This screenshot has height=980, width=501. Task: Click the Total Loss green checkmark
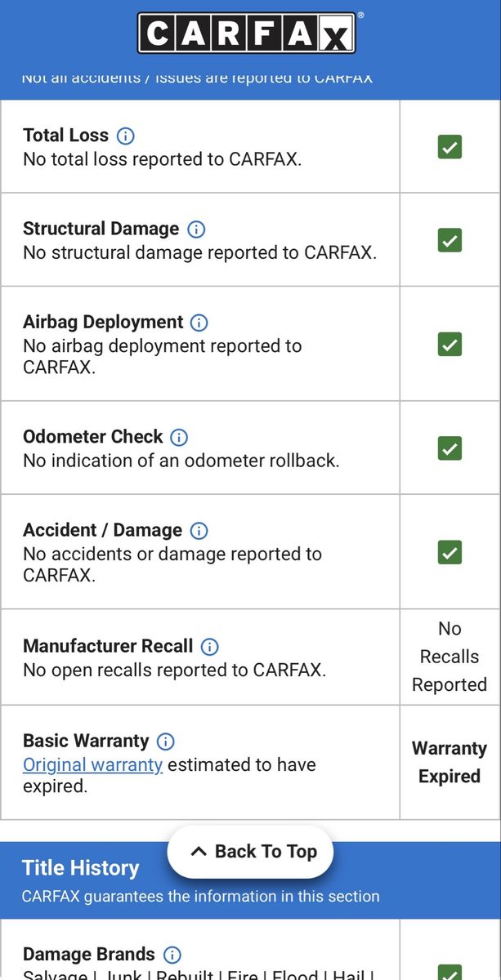pyautogui.click(x=450, y=147)
